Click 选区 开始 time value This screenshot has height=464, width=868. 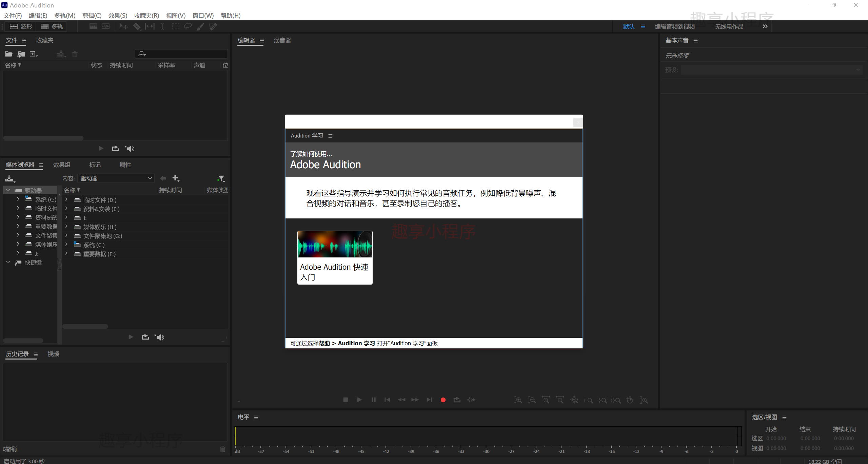[776, 438]
